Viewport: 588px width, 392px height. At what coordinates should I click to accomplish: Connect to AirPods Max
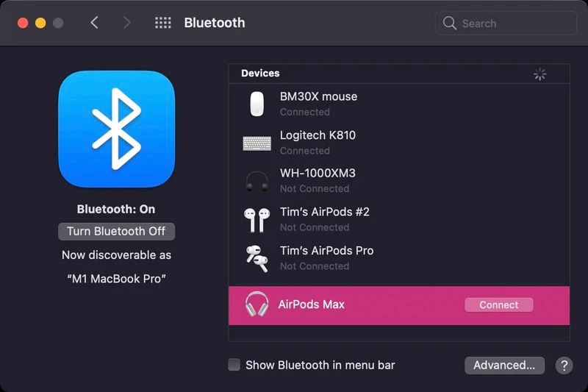(x=498, y=304)
